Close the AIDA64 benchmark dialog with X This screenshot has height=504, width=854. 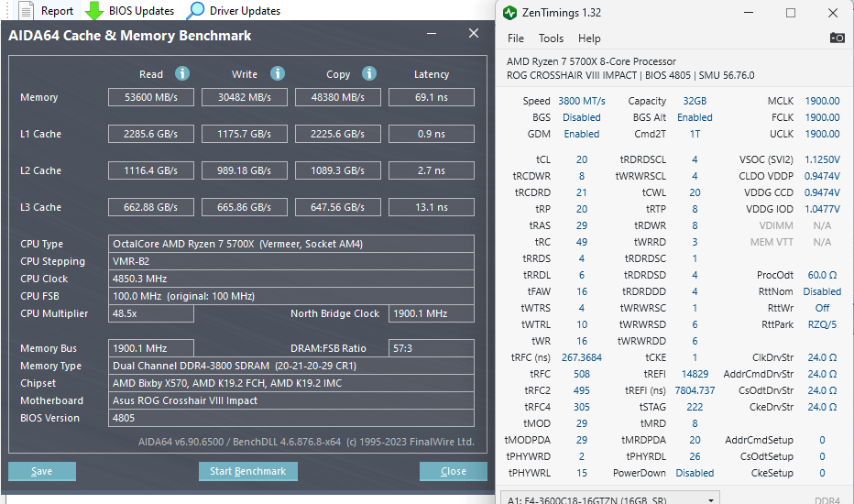point(474,33)
